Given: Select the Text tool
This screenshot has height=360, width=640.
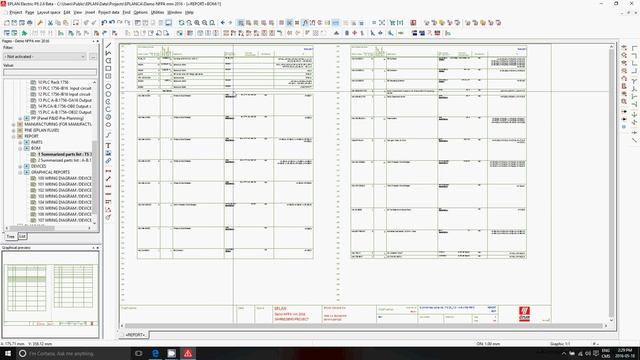Looking at the screenshot, I should (x=108, y=145).
